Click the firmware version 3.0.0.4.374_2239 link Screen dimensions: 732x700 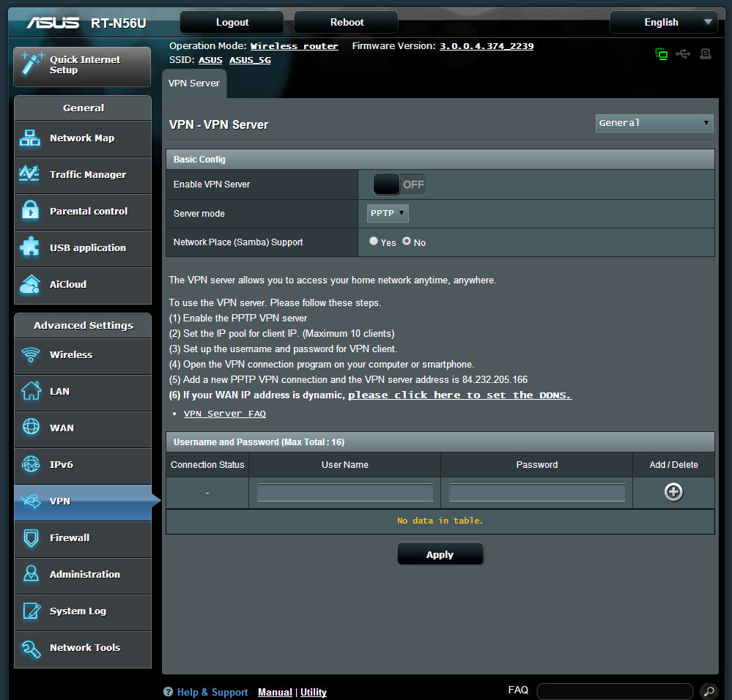487,46
